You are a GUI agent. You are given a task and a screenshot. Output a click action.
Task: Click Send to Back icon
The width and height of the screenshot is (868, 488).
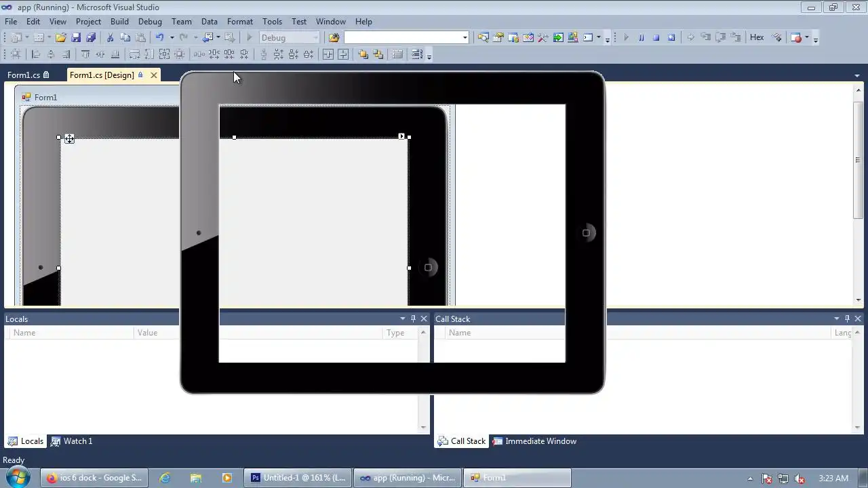tap(378, 54)
